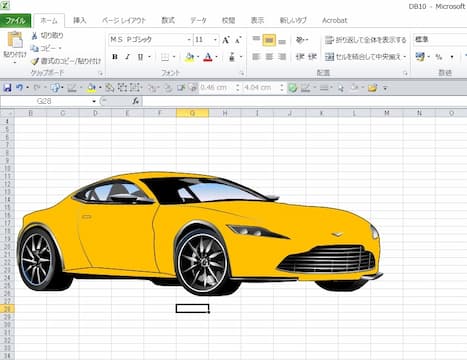The height and width of the screenshot is (360, 467).
Task: Switch to the ページレイアウト tab
Action: (124, 21)
